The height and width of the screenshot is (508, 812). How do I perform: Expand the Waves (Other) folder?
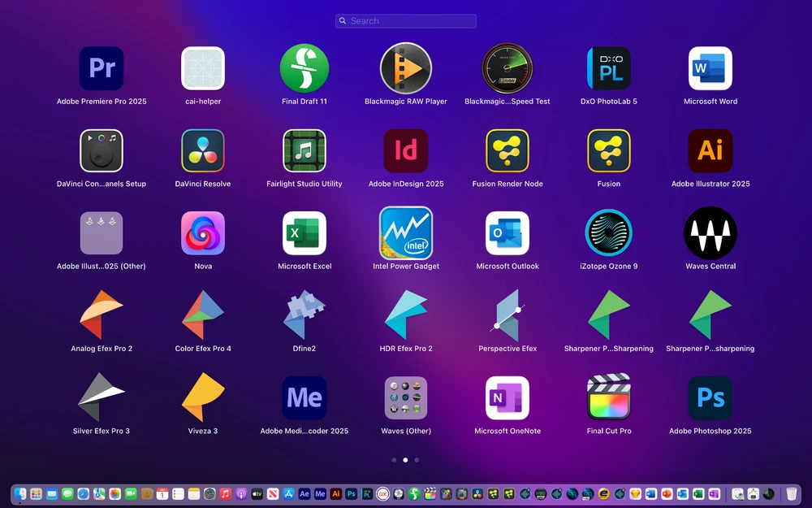pyautogui.click(x=406, y=397)
